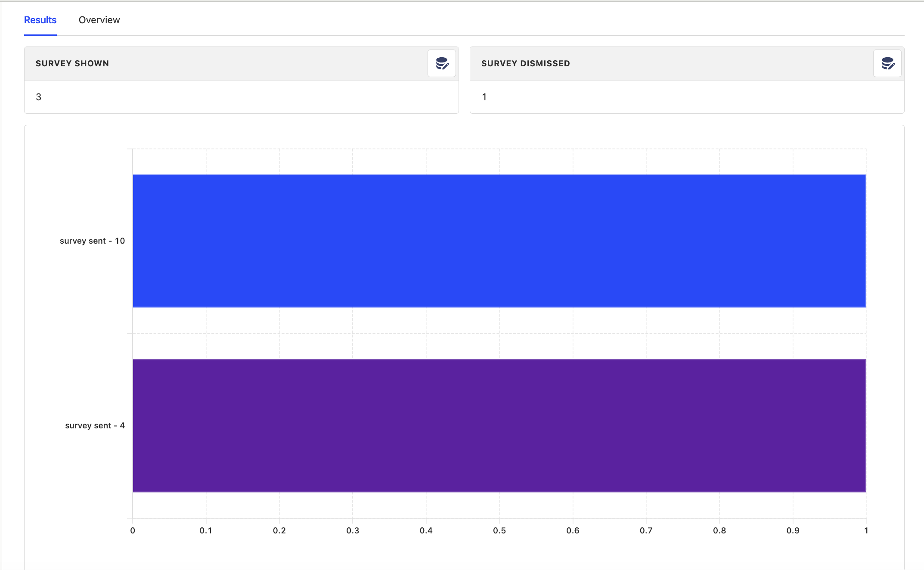Switch to the Overview tab

99,20
